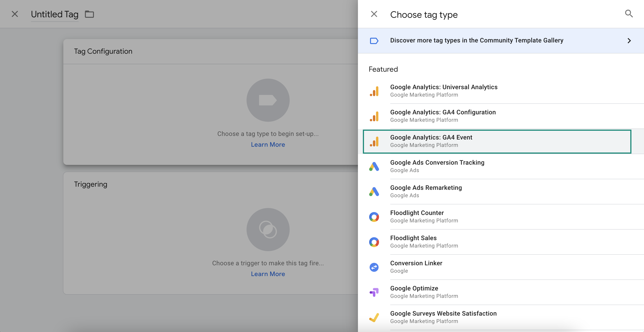Image resolution: width=644 pixels, height=332 pixels.
Task: Choose Google Ads Remarketing tag type
Action: pyautogui.click(x=501, y=192)
